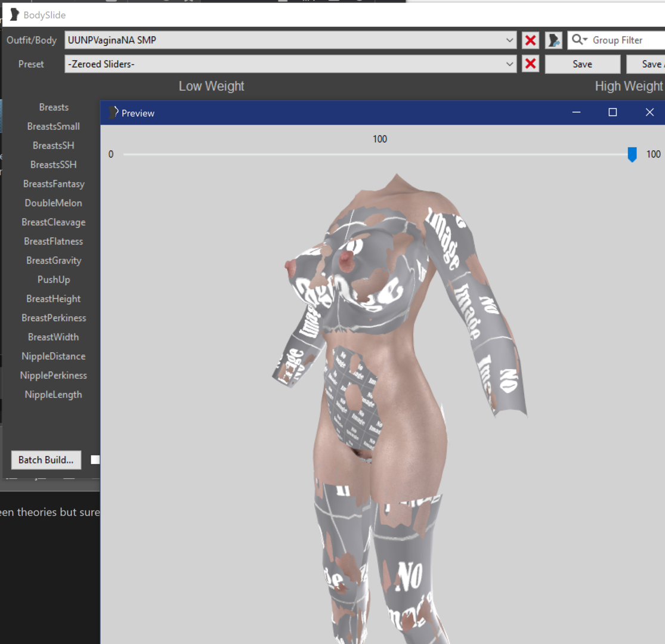Open the Outfit/Body dropdown UUNPVaginaNA SMP
The height and width of the screenshot is (644, 665).
tap(290, 41)
